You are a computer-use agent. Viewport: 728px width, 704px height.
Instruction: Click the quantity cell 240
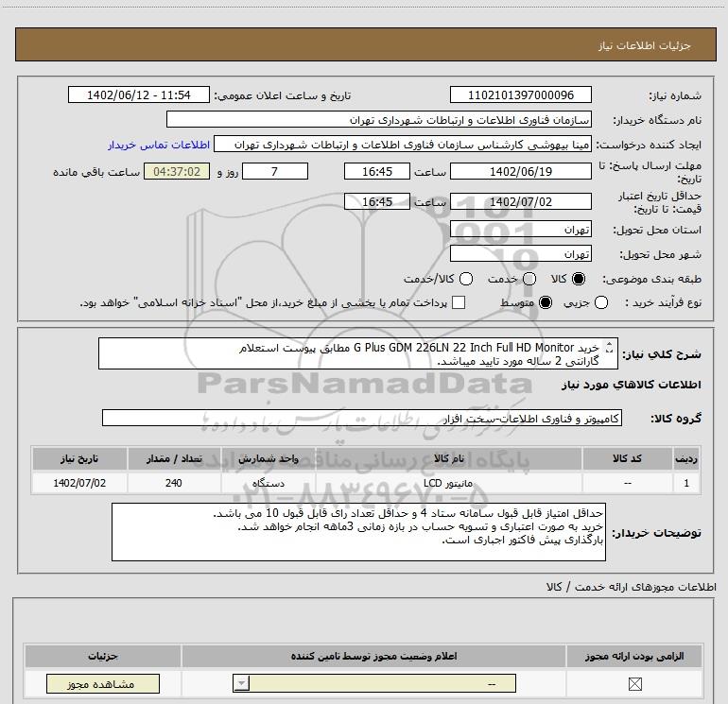(174, 483)
